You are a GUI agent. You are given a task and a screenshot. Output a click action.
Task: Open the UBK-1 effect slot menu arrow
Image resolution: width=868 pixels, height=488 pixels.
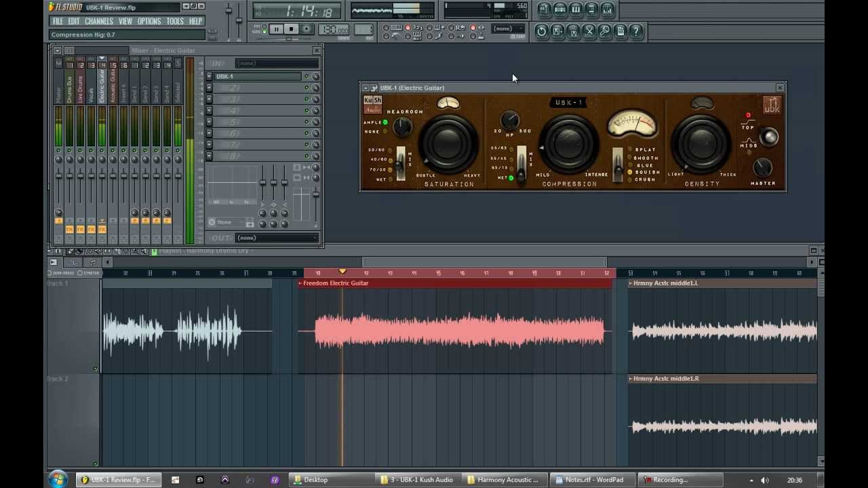coord(209,77)
